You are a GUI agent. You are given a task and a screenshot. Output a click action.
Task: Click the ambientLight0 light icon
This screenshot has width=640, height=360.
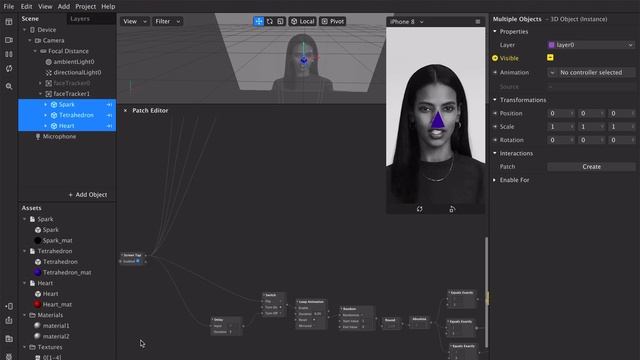pos(49,62)
